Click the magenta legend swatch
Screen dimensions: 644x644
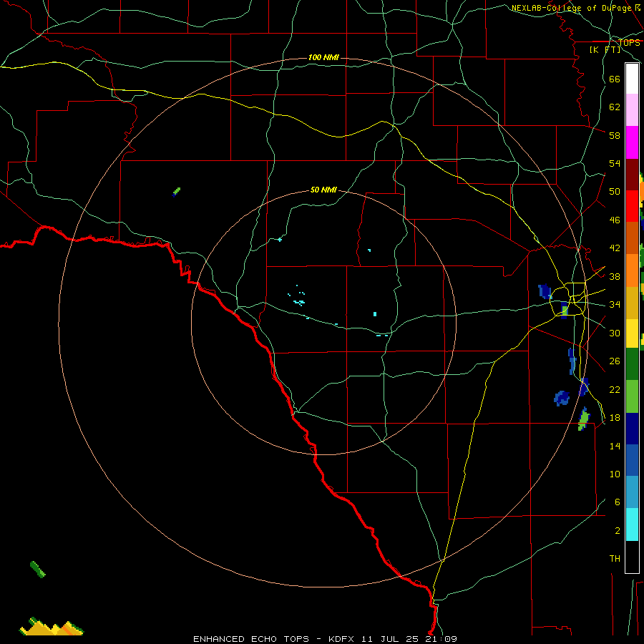pos(632,142)
